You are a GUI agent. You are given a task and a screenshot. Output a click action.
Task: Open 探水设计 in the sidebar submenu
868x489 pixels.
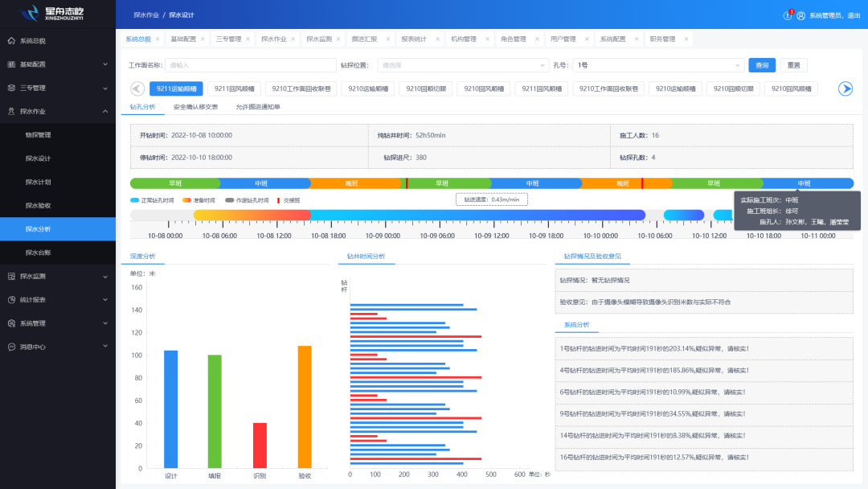point(39,158)
